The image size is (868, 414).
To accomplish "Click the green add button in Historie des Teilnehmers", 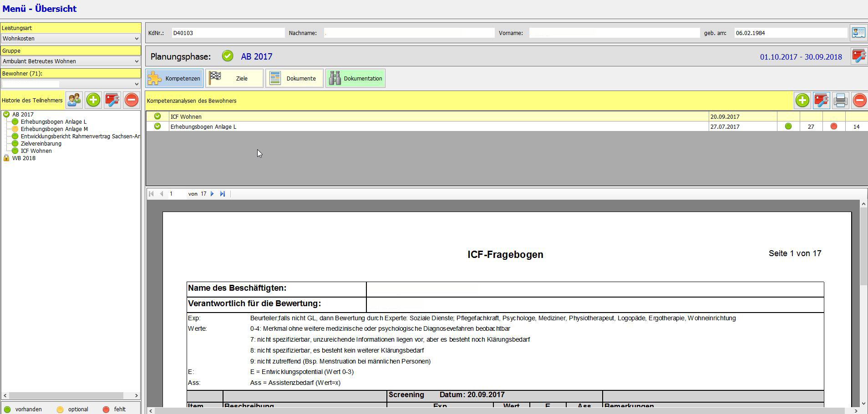I will pos(93,100).
